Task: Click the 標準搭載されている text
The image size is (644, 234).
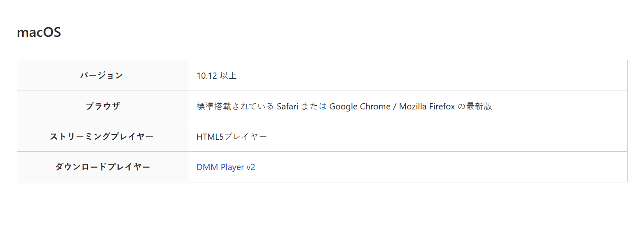Action: tap(235, 107)
